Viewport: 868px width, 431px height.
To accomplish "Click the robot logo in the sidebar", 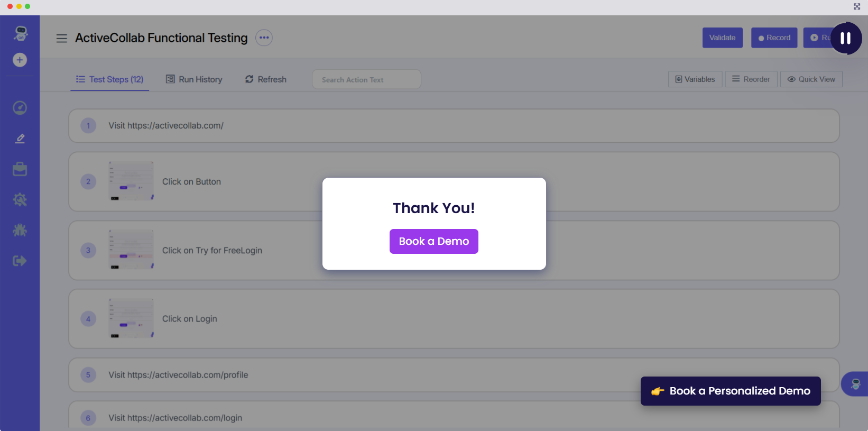I will pos(20,33).
